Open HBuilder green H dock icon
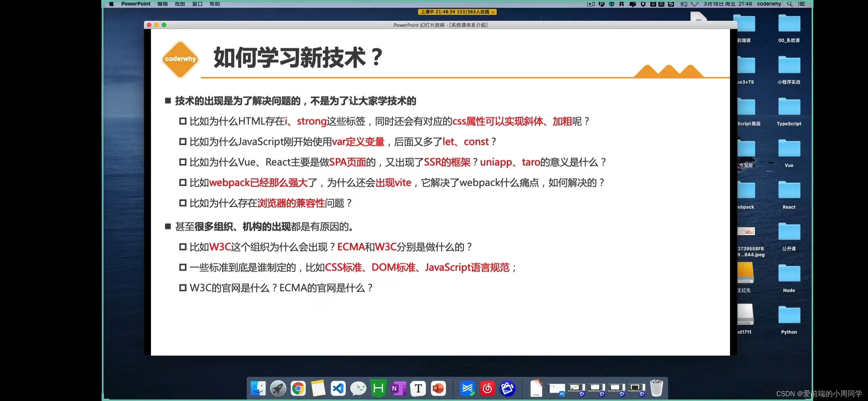868x401 pixels. click(378, 389)
